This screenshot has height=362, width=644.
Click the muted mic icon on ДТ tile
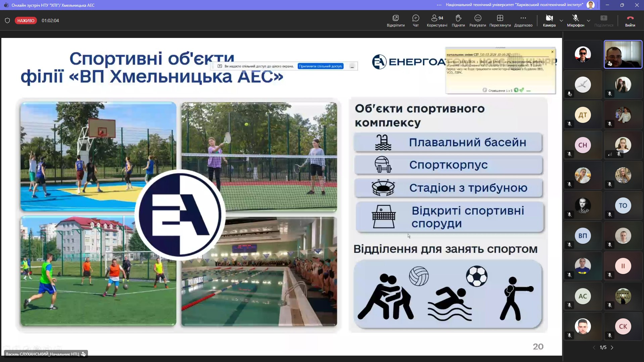[569, 124]
